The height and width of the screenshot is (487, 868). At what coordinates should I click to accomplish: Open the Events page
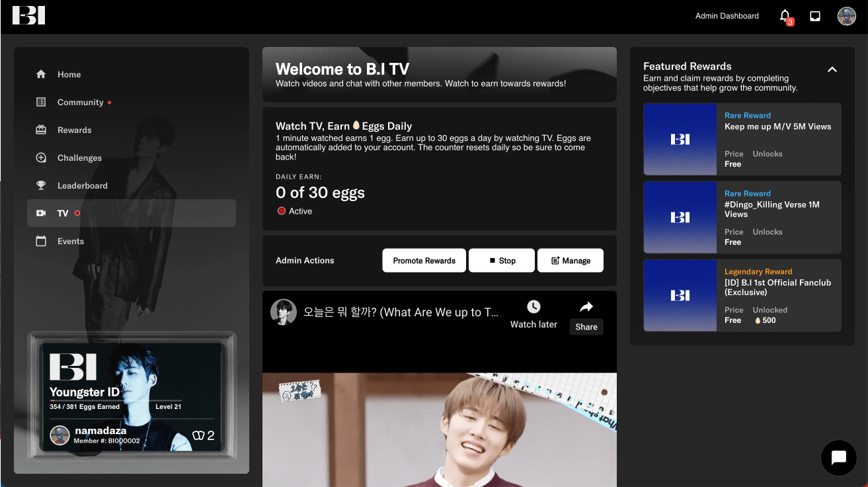[132, 241]
